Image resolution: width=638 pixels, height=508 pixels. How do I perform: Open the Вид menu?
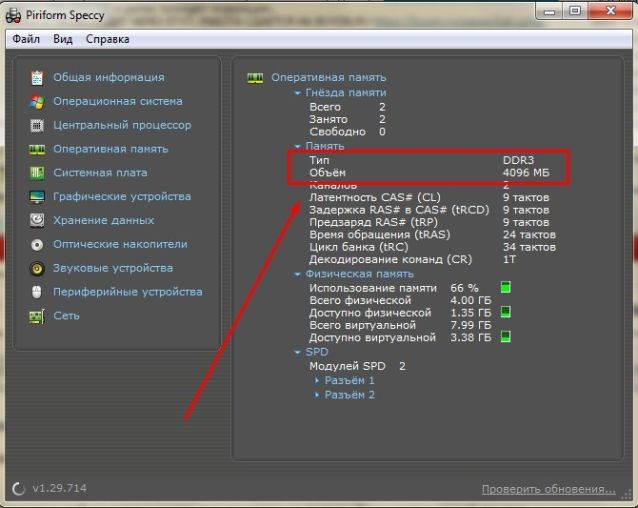tap(63, 39)
